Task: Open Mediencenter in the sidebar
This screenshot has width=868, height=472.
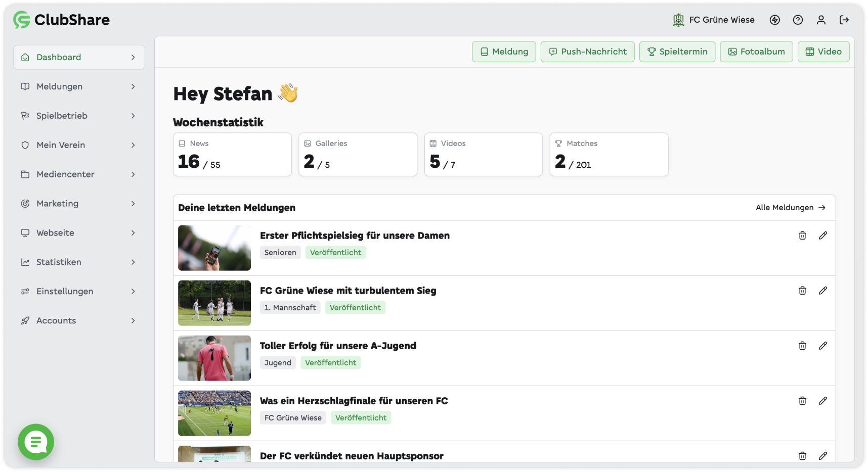Action: click(x=79, y=174)
